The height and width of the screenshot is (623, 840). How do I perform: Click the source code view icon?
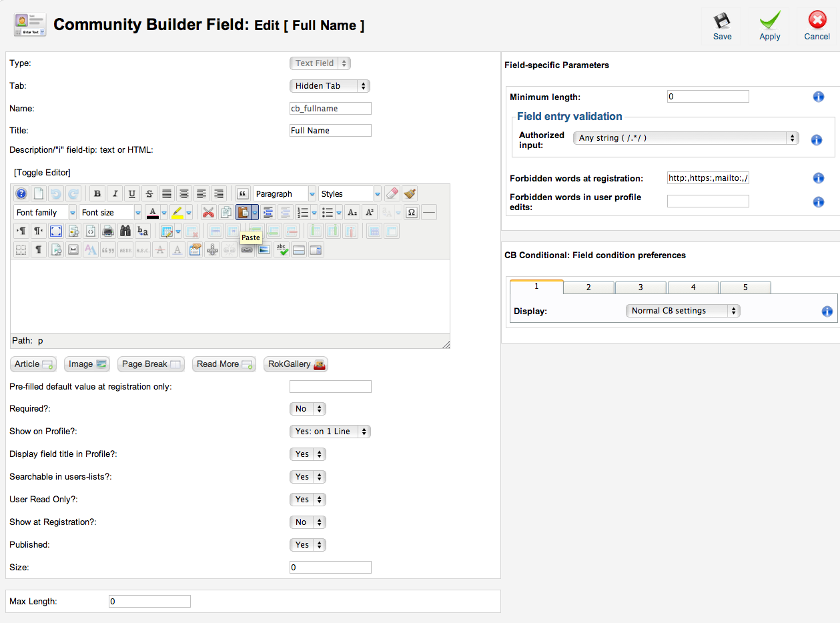coord(91,231)
